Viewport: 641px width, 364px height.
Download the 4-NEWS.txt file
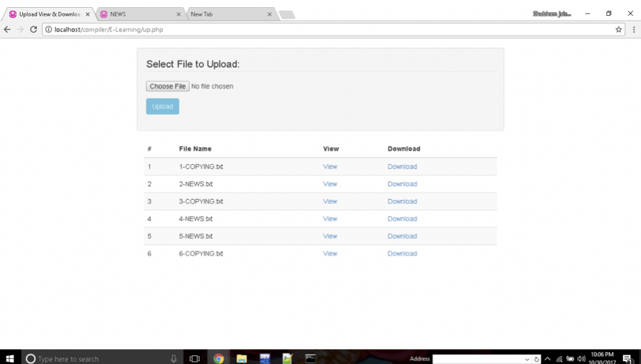click(x=403, y=219)
